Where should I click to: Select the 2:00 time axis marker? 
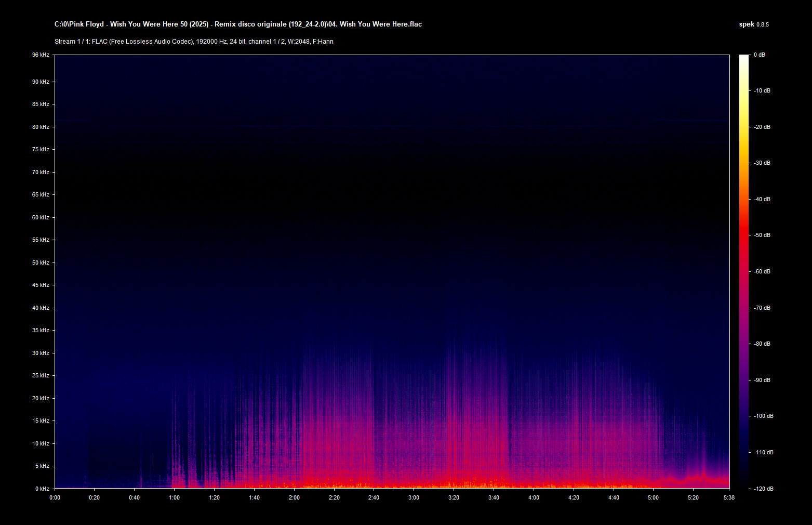[x=294, y=497]
